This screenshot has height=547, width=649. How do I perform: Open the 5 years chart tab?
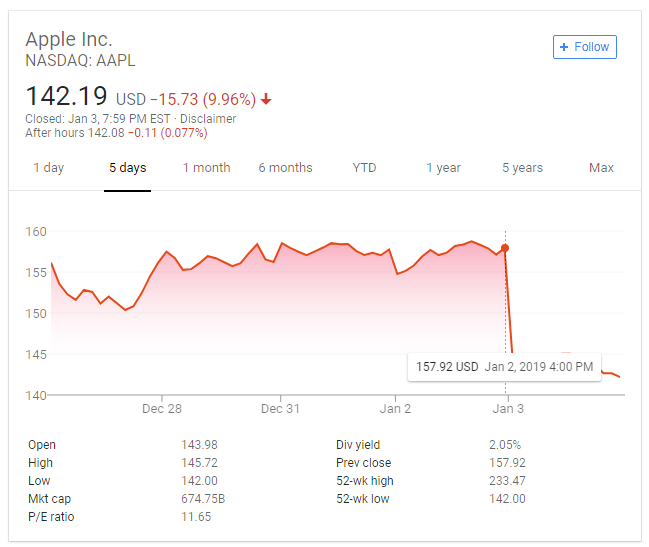click(x=523, y=168)
